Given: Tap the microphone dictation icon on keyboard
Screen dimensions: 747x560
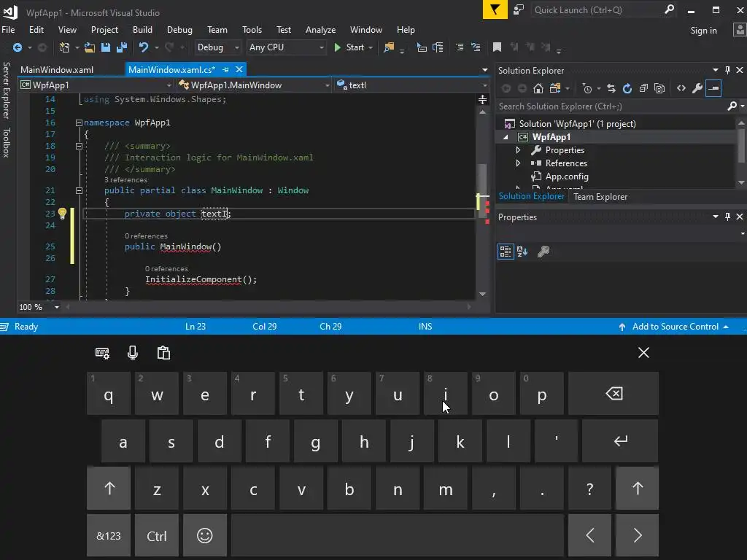Looking at the screenshot, I should [x=133, y=353].
